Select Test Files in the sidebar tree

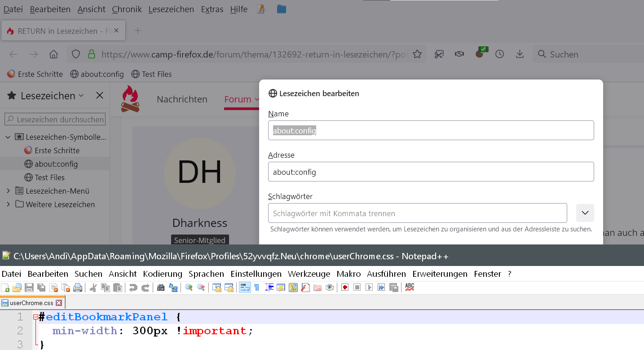pos(55,177)
